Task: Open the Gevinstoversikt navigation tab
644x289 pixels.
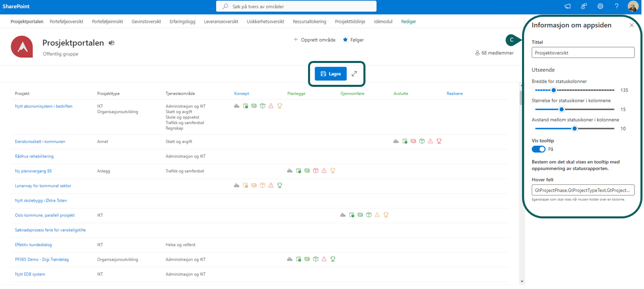Action: [x=146, y=22]
